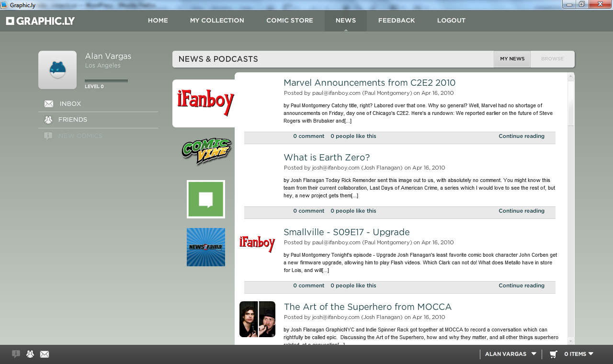Click 0 people like this under Marvel post
This screenshot has width=613, height=364.
(x=353, y=136)
